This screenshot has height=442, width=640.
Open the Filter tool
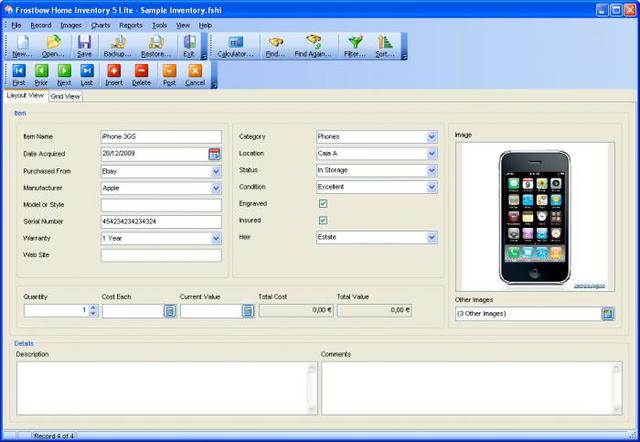click(x=355, y=46)
